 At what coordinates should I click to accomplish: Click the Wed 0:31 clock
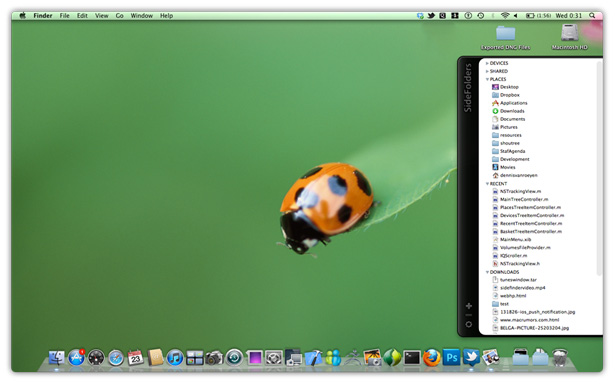[x=568, y=16]
